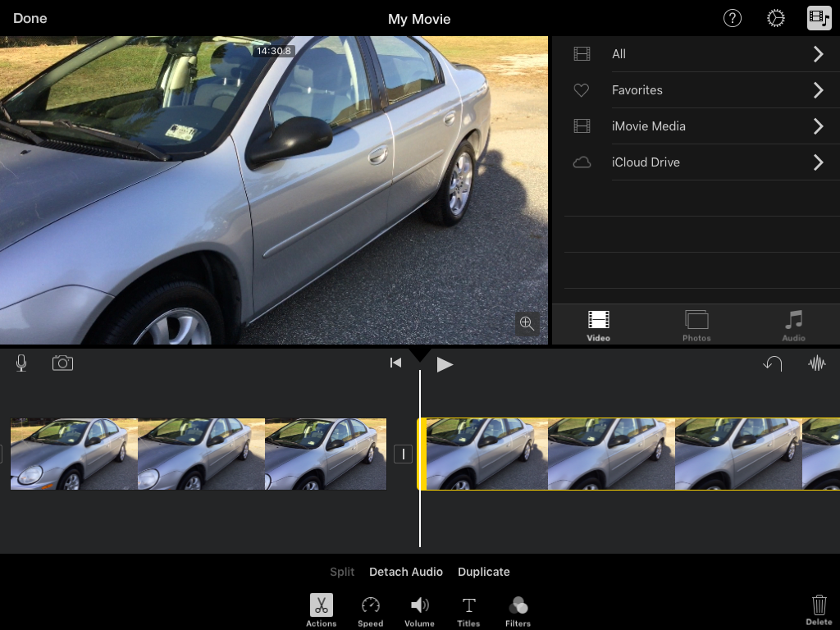Open the Titles tool

(x=468, y=611)
